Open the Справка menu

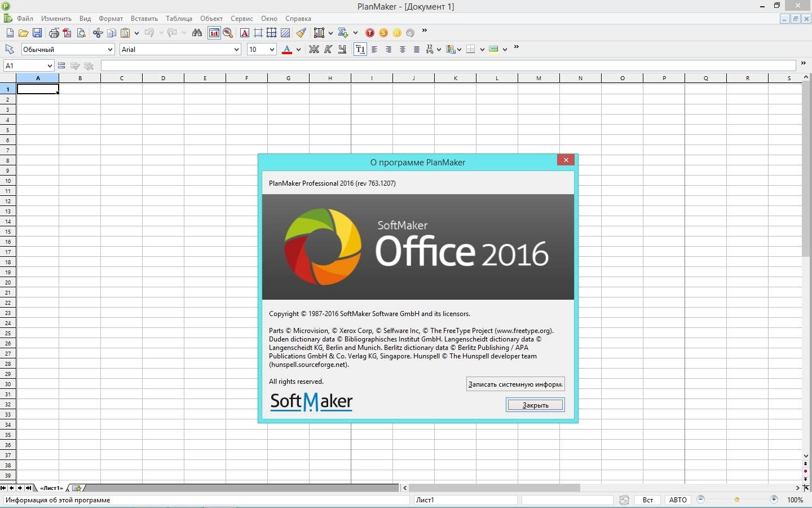click(298, 19)
